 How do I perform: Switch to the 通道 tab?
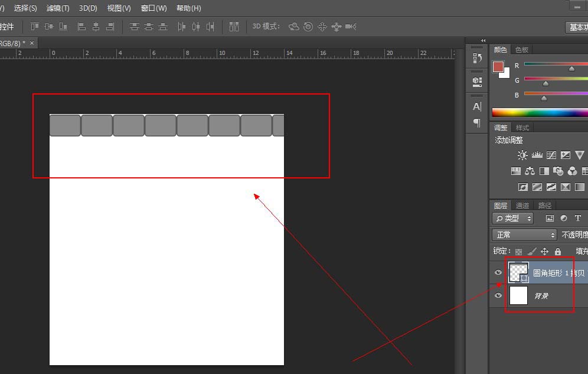(x=522, y=206)
